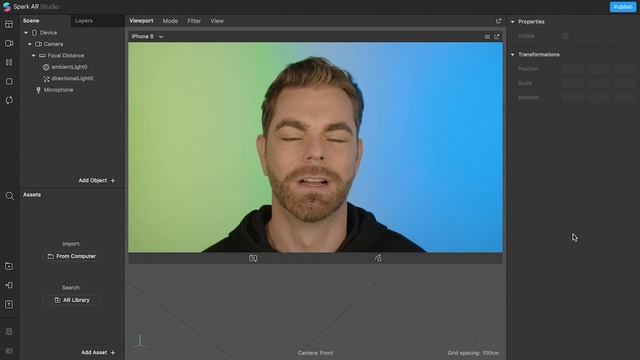This screenshot has width=640, height=360.
Task: Open the simulator hamburger menu icon
Action: click(x=487, y=37)
